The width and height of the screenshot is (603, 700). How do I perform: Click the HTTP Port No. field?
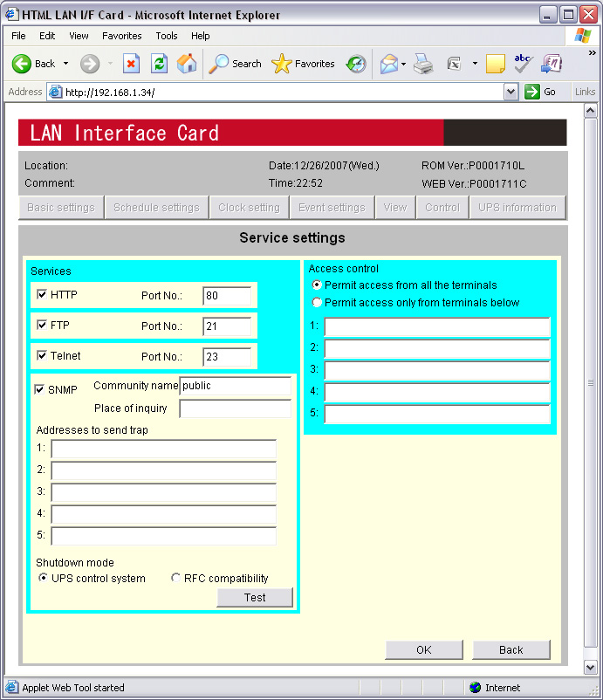click(x=227, y=296)
